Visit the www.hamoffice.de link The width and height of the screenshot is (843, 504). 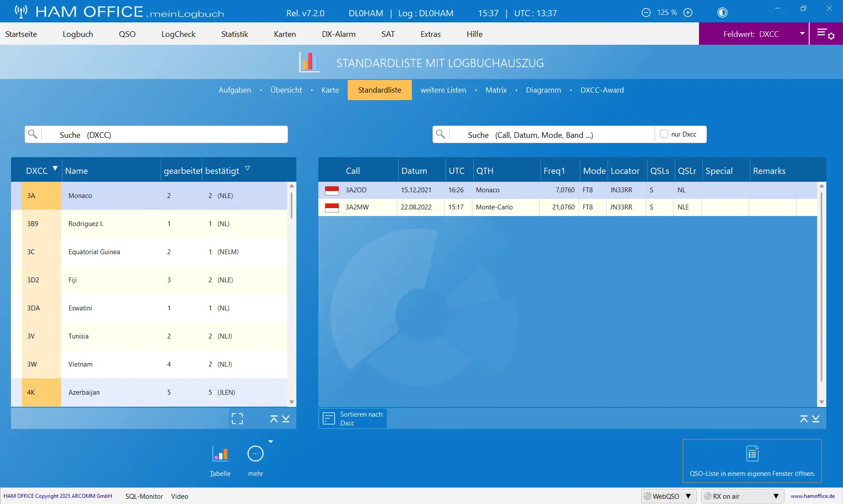[813, 496]
